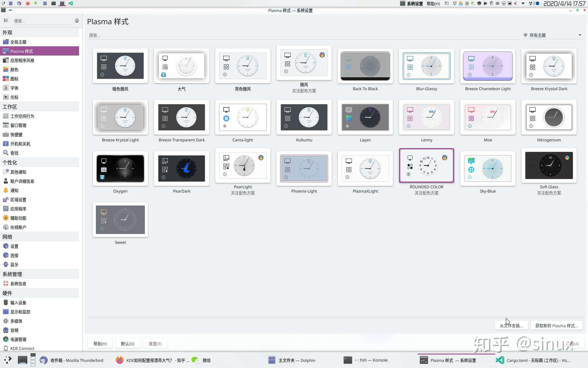This screenshot has width=588, height=368.
Task: Select the Sweet plasma theme thumbnail
Action: coord(120,220)
